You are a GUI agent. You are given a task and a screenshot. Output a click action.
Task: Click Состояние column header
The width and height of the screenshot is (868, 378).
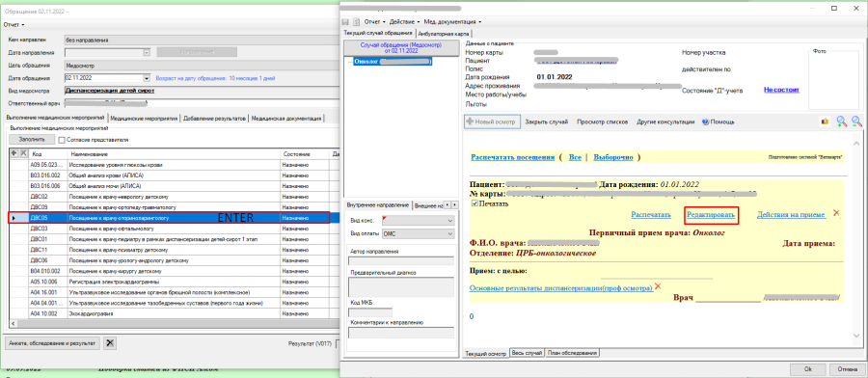pos(305,153)
